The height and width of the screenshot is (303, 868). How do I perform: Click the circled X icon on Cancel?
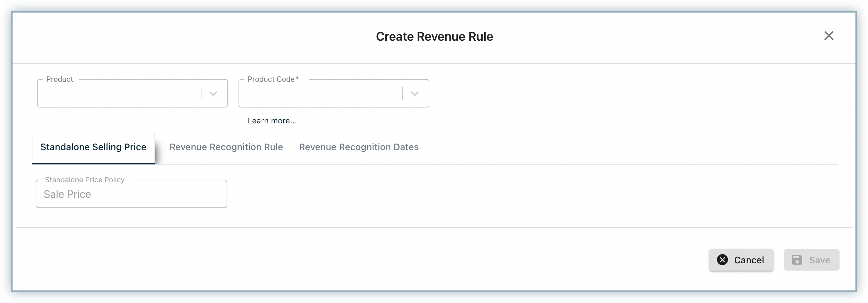point(722,260)
